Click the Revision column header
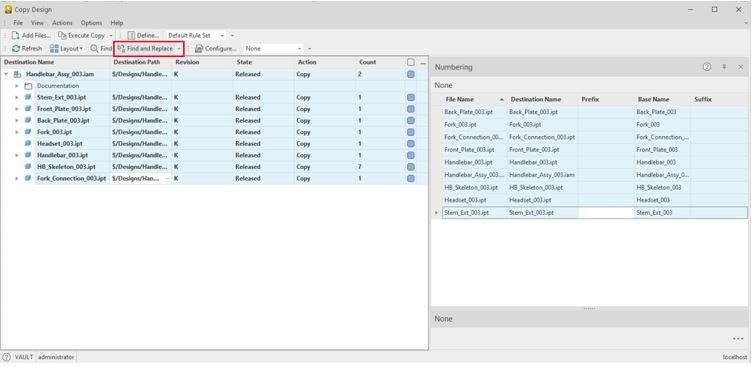 pos(202,62)
